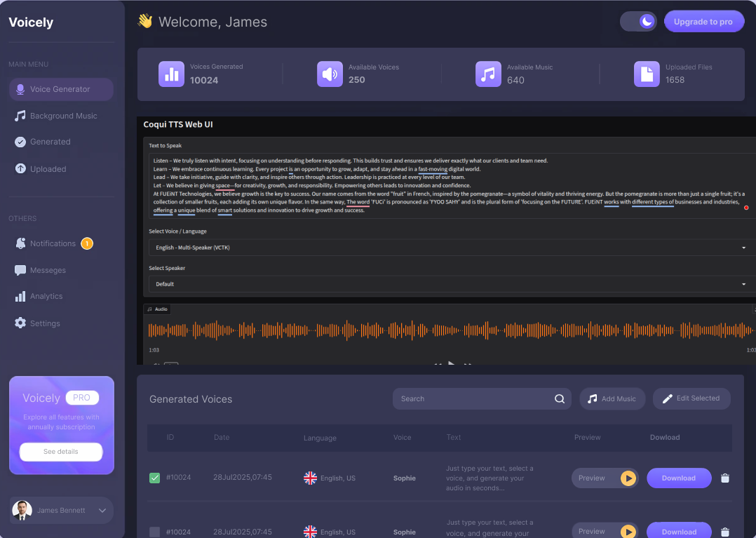Open the Select Voice / Language dropdown

click(x=449, y=248)
